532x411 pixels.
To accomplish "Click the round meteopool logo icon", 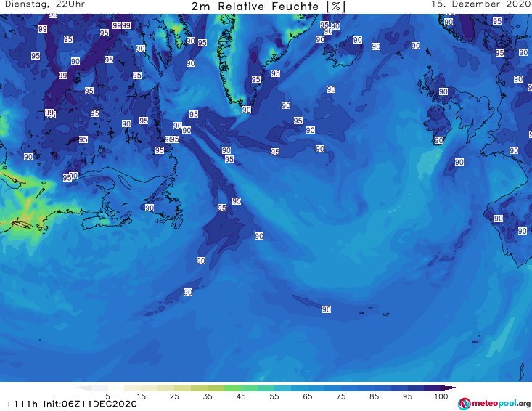I will pos(464,404).
